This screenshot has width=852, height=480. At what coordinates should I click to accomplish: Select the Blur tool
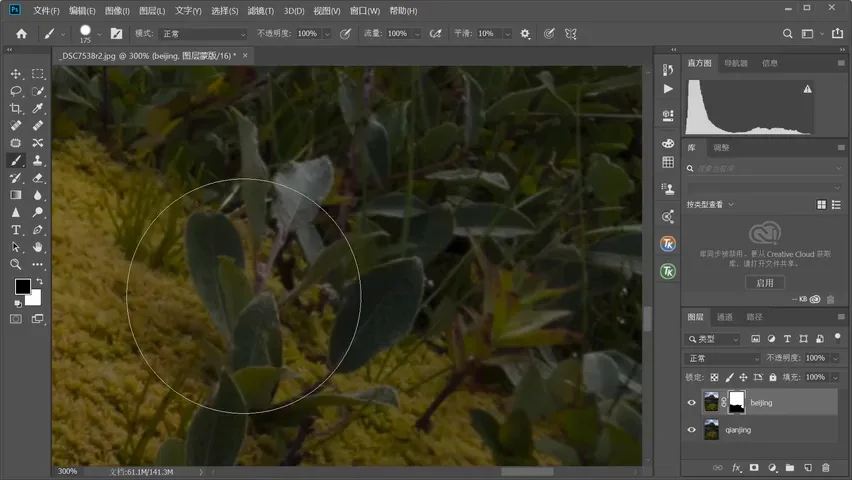37,195
